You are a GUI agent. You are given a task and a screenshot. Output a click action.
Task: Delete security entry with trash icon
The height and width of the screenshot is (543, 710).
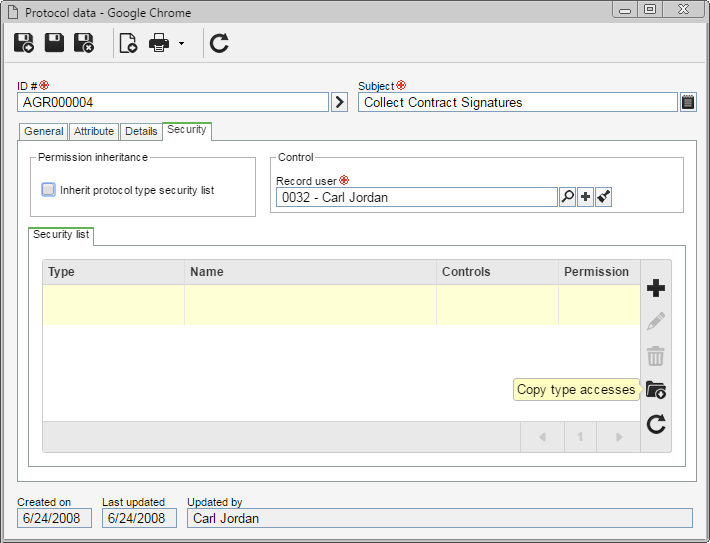[656, 356]
